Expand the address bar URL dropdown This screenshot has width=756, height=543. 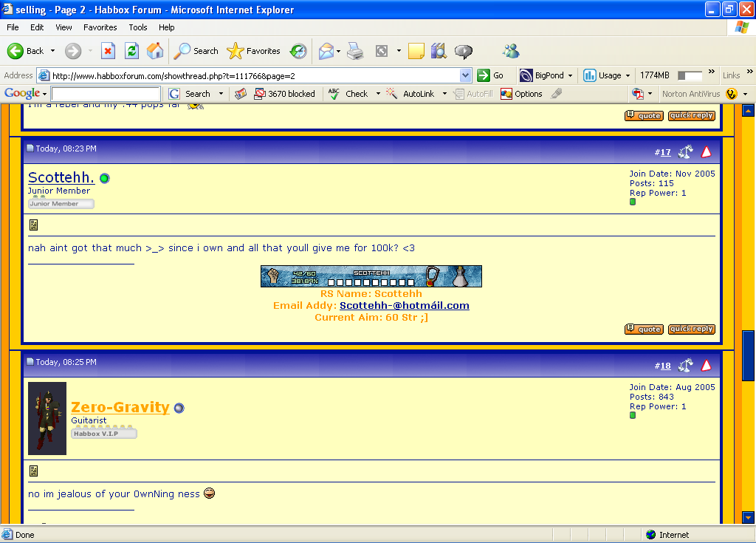point(465,75)
